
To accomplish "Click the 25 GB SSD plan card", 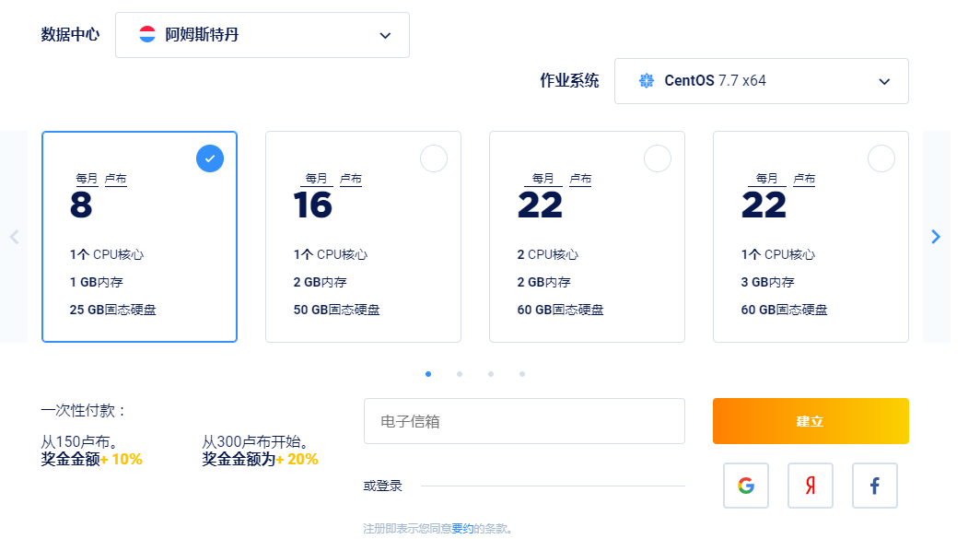I will [x=139, y=237].
